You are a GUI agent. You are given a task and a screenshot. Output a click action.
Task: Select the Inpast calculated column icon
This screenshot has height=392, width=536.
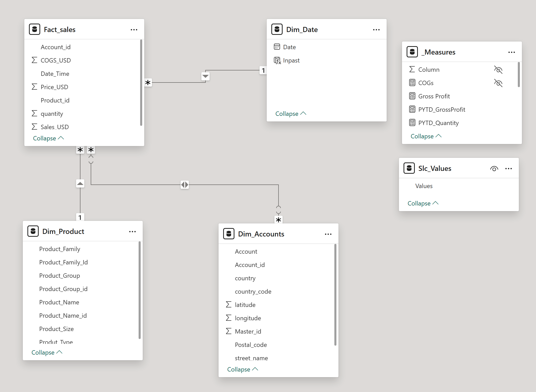tap(277, 60)
